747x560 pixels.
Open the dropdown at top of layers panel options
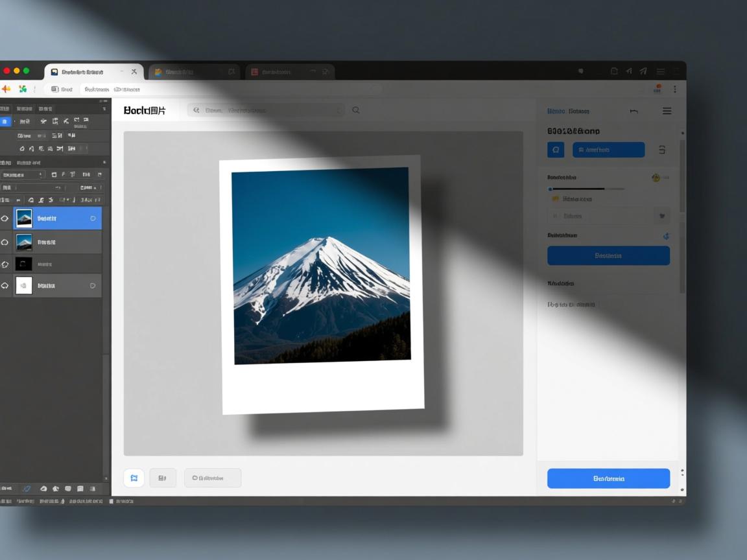coord(23,175)
